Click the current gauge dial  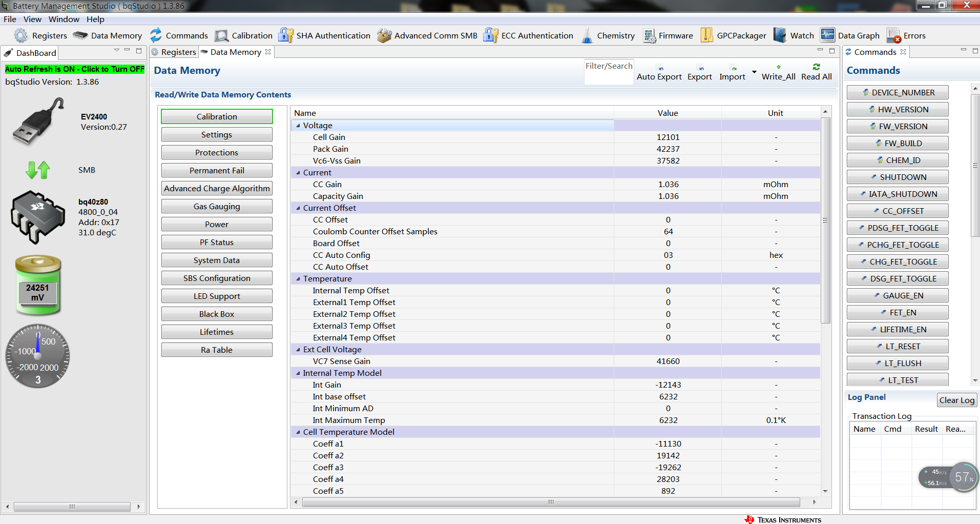click(x=37, y=356)
